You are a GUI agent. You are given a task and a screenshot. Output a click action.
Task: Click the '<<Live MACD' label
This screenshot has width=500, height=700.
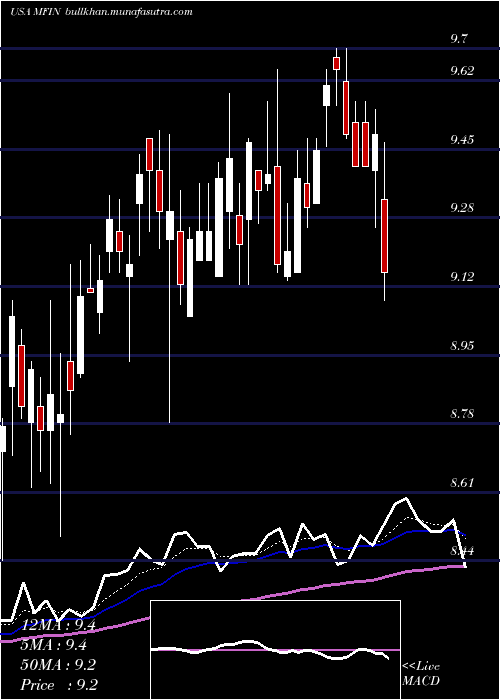421,674
